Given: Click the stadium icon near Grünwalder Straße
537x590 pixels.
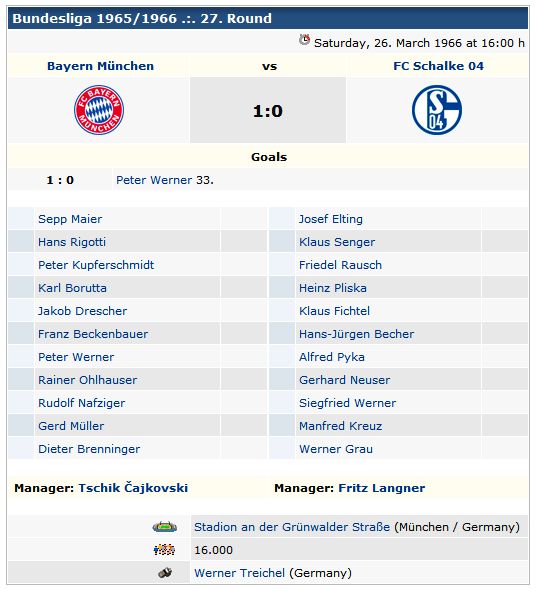Looking at the screenshot, I should tap(164, 527).
